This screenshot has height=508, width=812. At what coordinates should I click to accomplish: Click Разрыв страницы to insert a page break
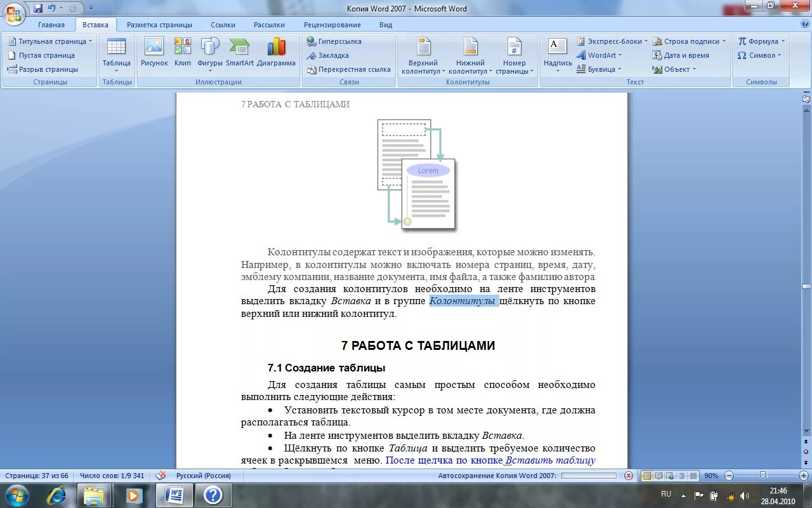[x=43, y=69]
